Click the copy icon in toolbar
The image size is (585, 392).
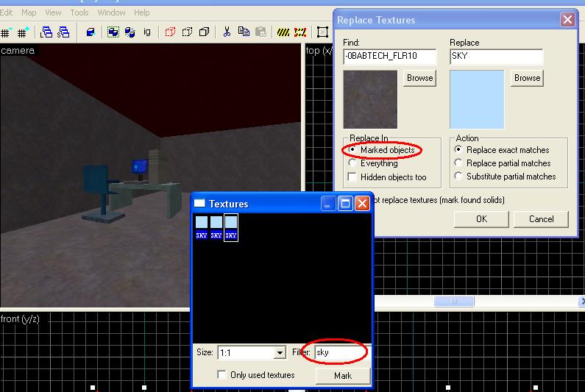click(x=244, y=32)
